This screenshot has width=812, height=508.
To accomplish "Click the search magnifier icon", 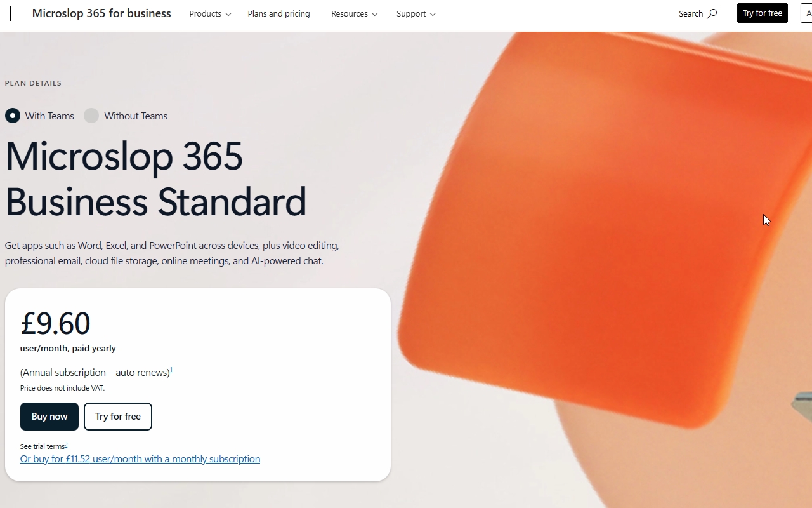I will coord(712,13).
